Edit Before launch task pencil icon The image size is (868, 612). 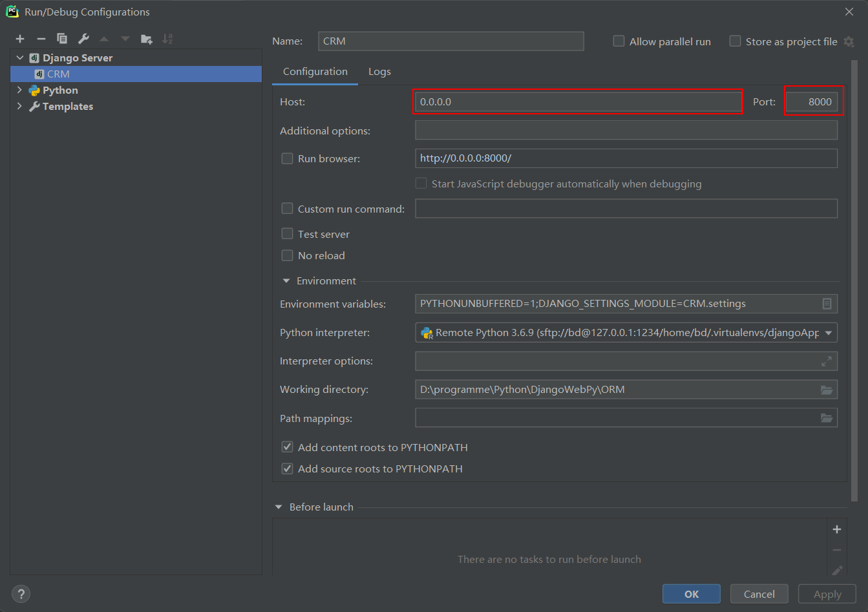(837, 570)
